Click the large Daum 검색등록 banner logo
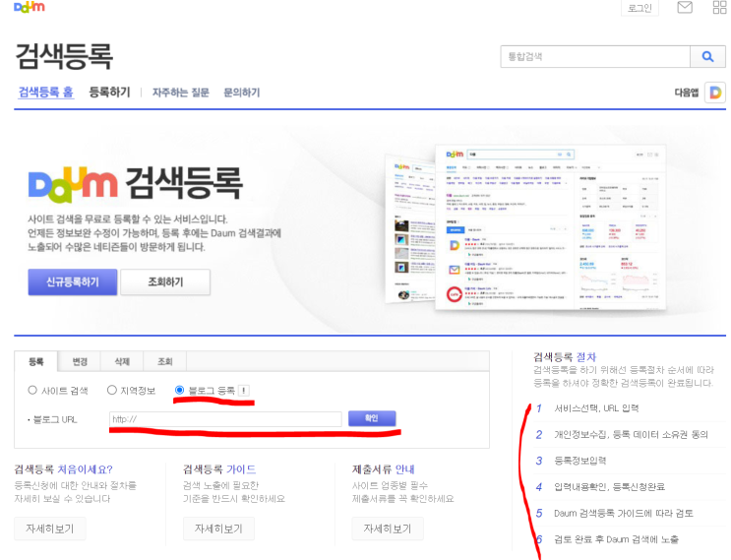Screen dimensions: 731x560 pyautogui.click(x=135, y=184)
